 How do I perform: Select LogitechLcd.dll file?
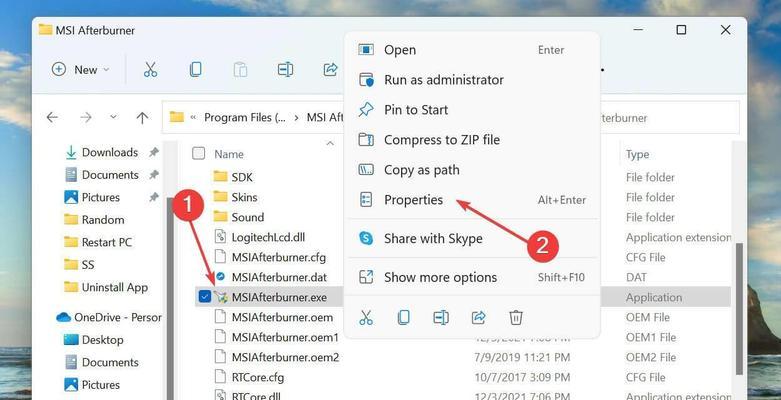click(268, 237)
